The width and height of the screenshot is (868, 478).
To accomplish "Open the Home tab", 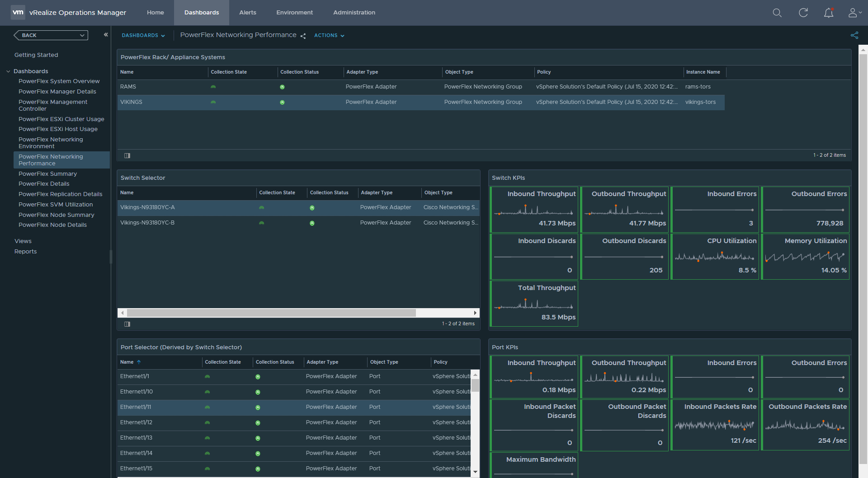I will tap(156, 13).
